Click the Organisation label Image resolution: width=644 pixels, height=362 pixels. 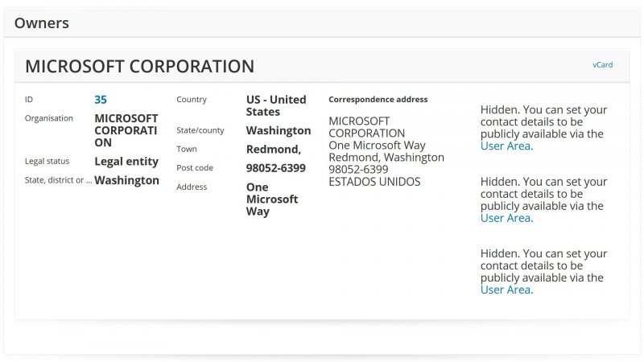49,118
